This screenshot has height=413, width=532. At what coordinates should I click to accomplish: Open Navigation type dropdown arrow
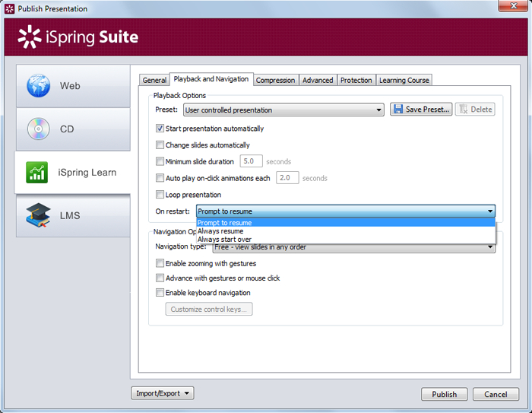coord(490,247)
